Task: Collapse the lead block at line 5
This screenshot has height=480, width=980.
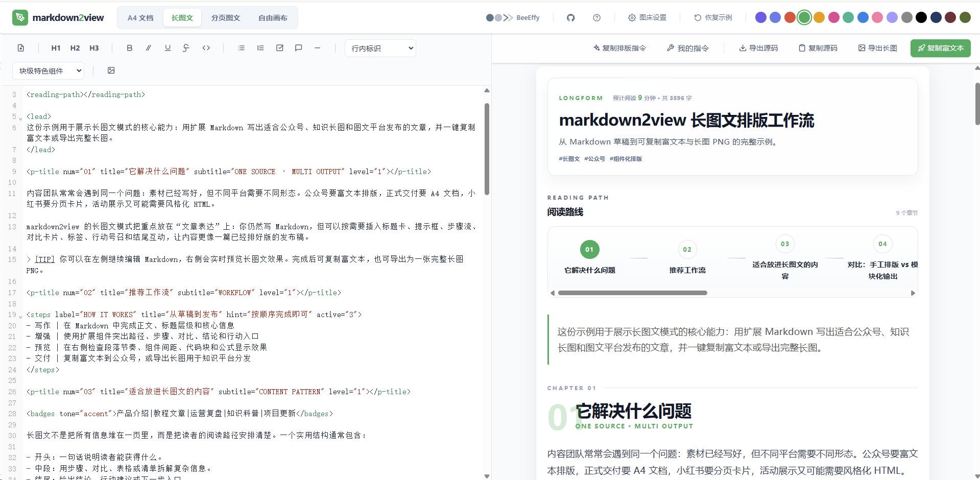Action: coord(20,118)
